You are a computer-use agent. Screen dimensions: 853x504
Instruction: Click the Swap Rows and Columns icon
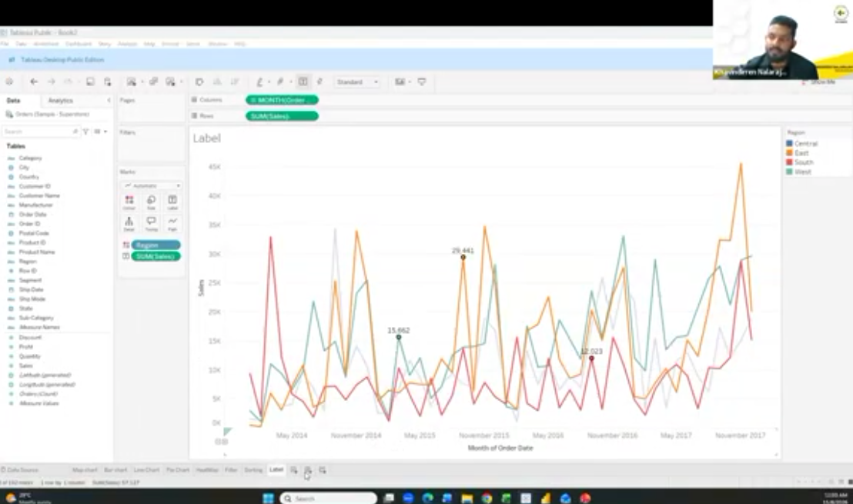pos(199,82)
